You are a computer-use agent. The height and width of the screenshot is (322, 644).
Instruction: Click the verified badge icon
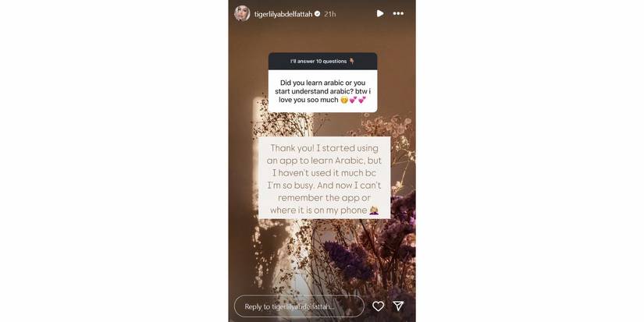point(317,14)
